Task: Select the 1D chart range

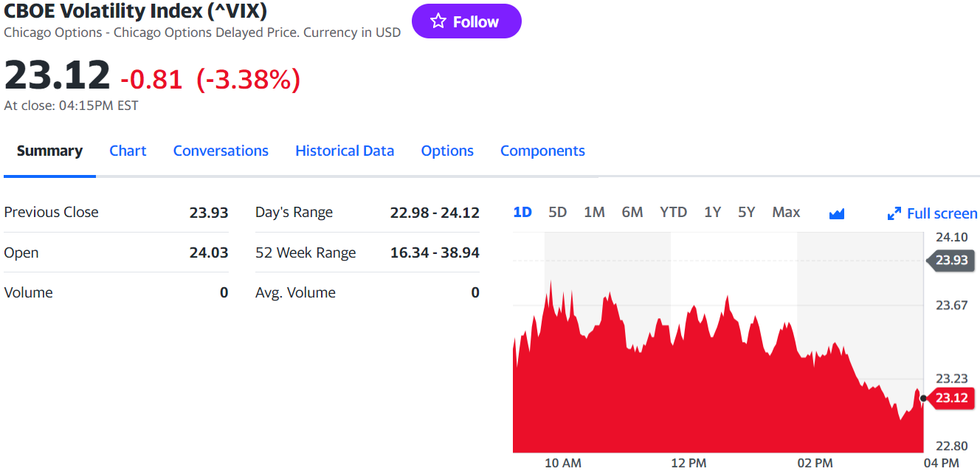Action: [x=522, y=212]
